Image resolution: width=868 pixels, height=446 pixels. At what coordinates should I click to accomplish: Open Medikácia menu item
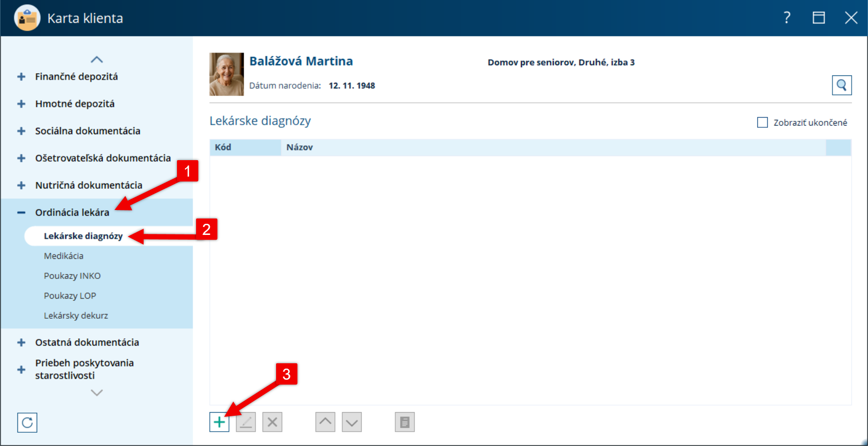[x=64, y=256]
